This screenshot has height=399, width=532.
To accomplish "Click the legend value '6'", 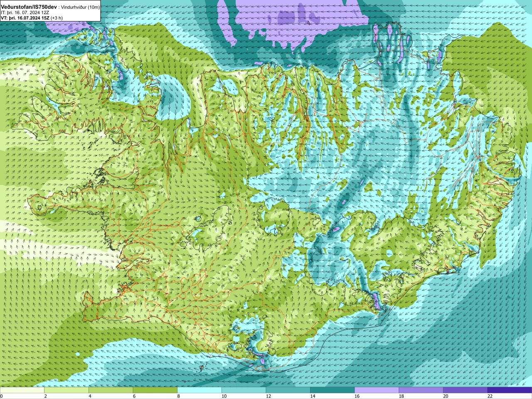I will (134, 396).
